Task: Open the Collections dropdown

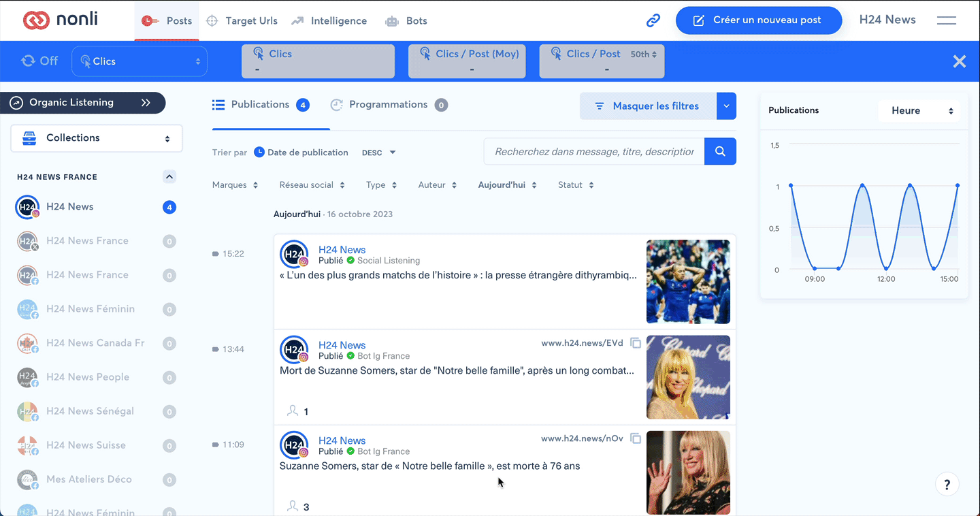Action: pyautogui.click(x=97, y=138)
